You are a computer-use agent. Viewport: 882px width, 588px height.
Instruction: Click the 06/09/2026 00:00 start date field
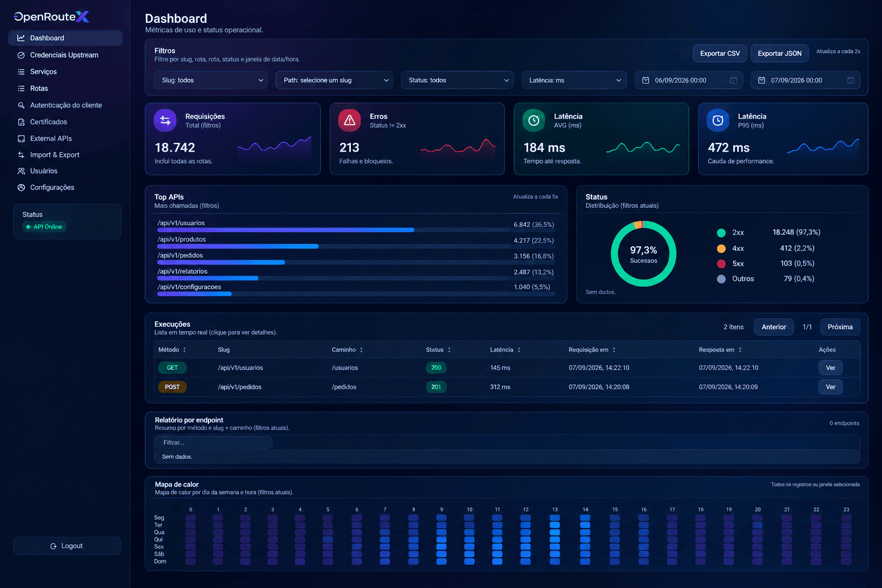coord(688,80)
